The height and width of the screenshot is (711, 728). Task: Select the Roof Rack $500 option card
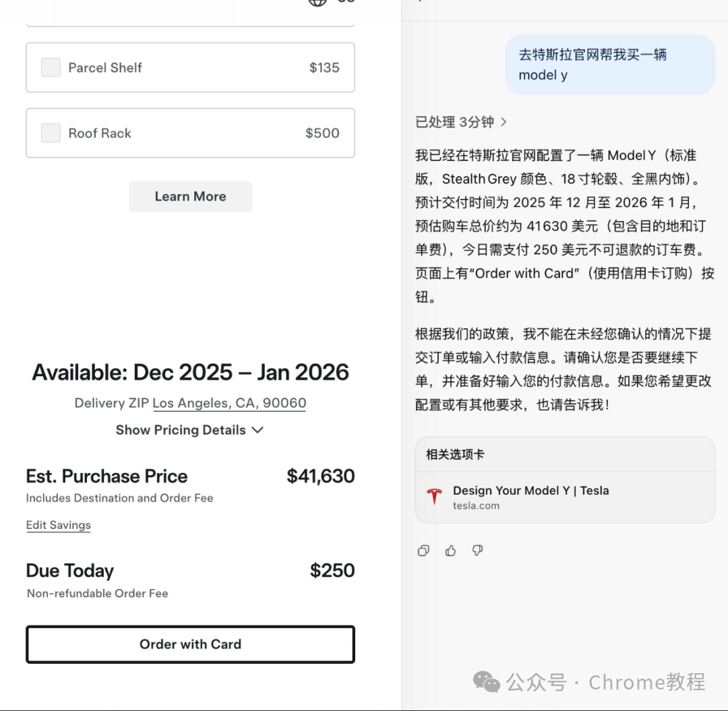coord(190,133)
